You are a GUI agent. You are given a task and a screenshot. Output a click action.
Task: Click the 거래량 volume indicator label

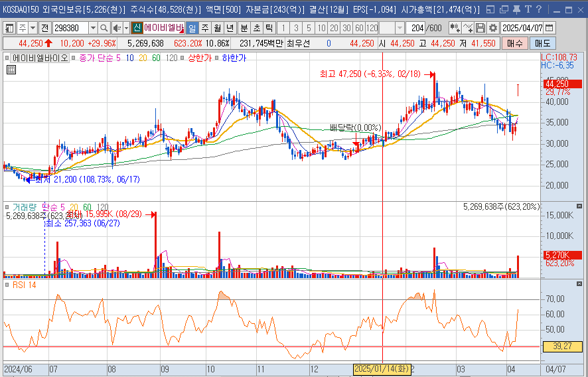tap(25, 207)
